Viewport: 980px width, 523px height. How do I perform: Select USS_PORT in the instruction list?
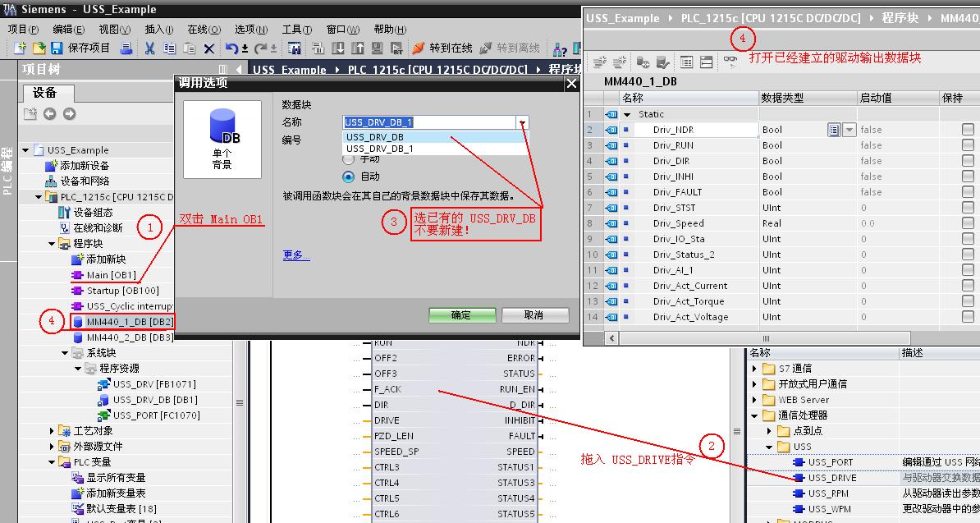point(823,462)
